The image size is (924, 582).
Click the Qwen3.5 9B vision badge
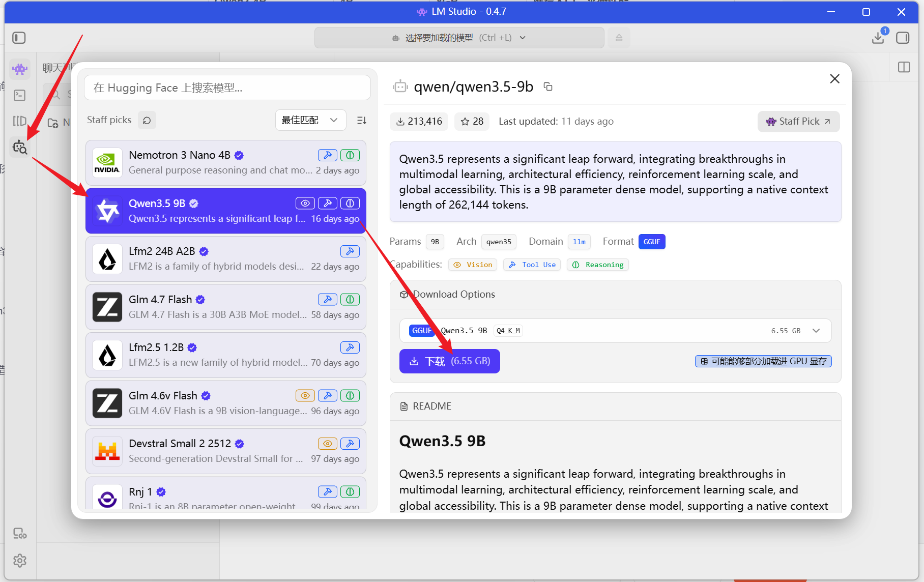tap(305, 203)
